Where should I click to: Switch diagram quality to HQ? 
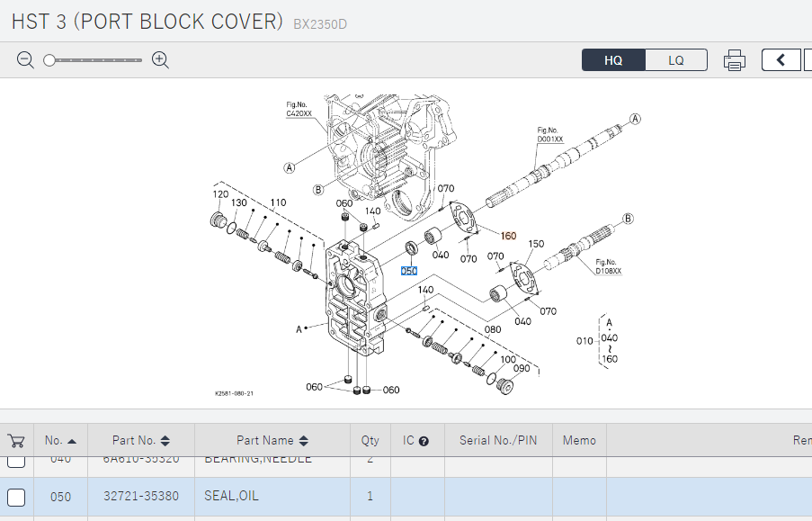pos(613,60)
